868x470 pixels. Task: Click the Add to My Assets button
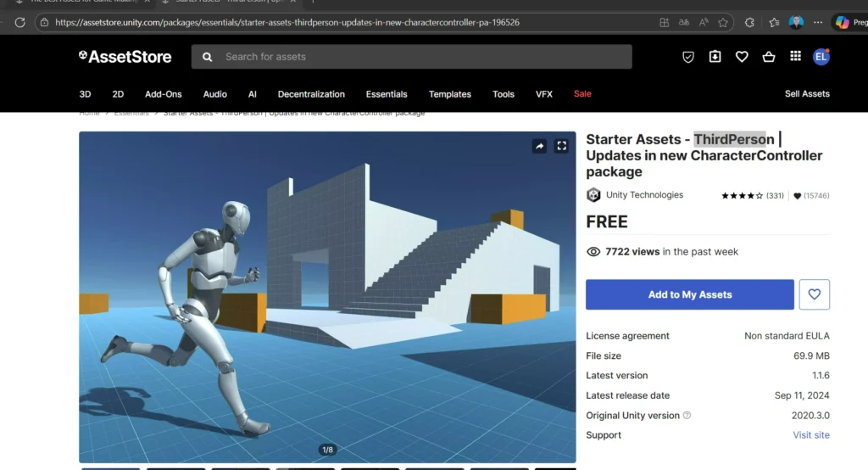(x=689, y=294)
